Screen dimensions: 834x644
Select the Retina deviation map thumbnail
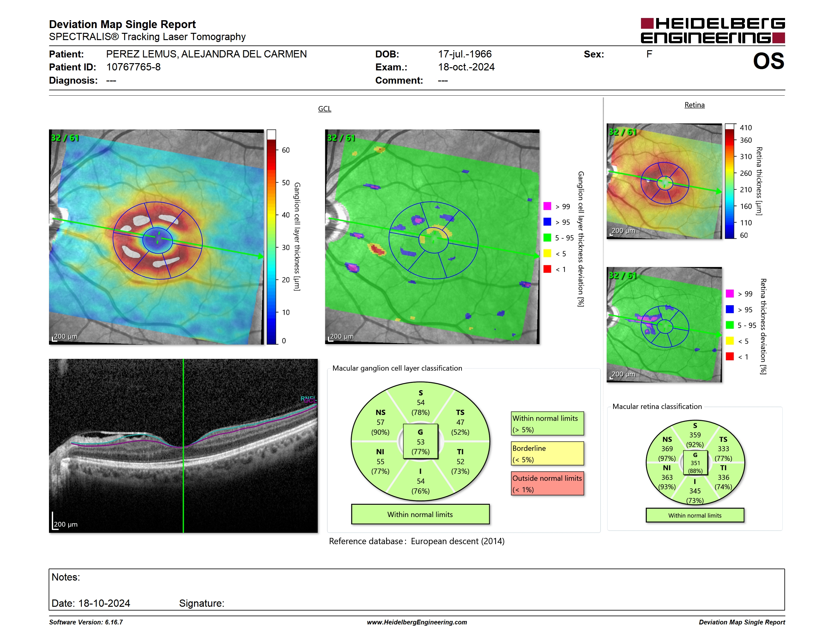coord(664,325)
